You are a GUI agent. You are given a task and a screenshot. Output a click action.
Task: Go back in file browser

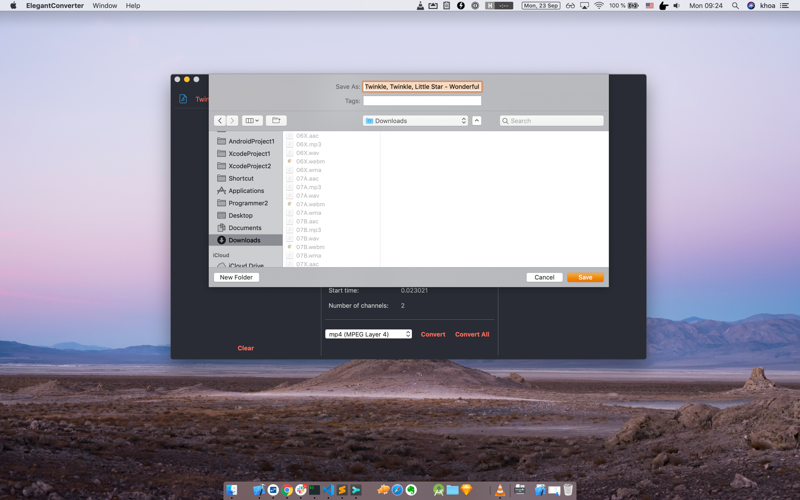click(220, 121)
